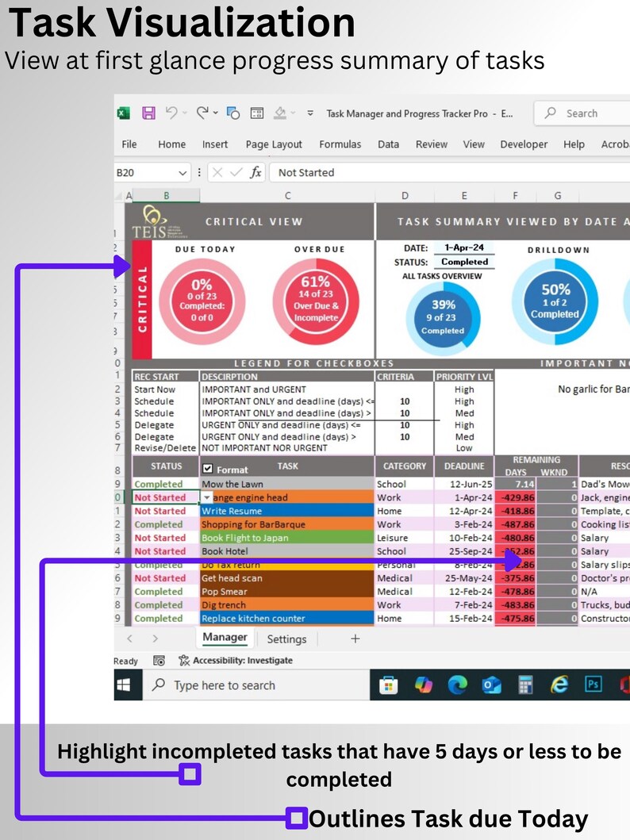
Task: Open Outlook from the taskbar
Action: (491, 685)
